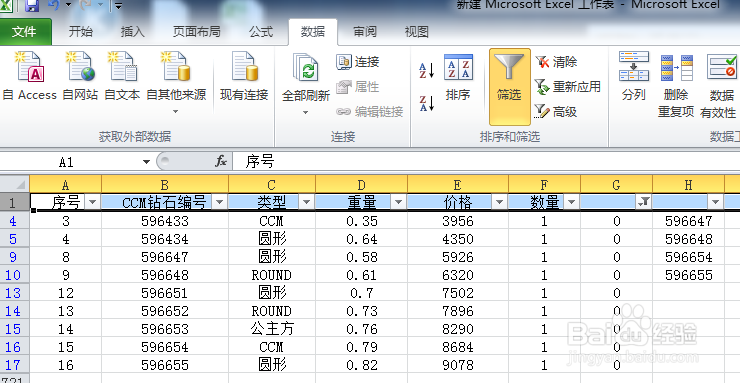
Task: Open filter dropdown for 重量 column
Action: (x=398, y=202)
